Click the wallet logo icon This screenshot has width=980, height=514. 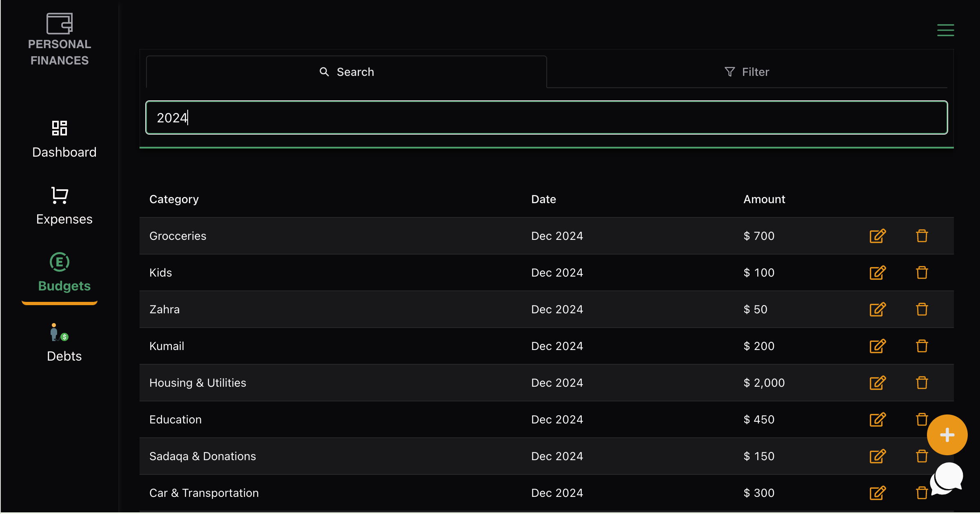pos(60,24)
